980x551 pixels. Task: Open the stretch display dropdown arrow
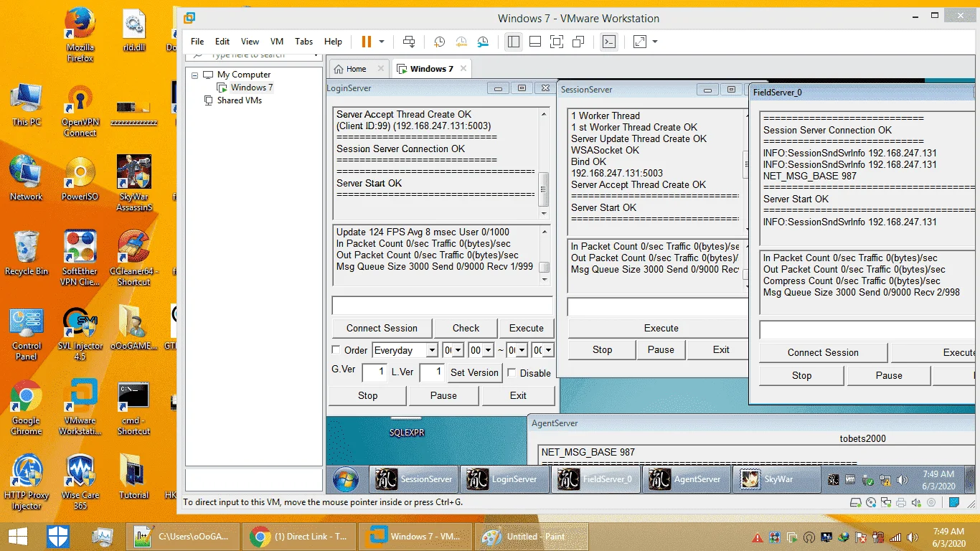tap(655, 42)
